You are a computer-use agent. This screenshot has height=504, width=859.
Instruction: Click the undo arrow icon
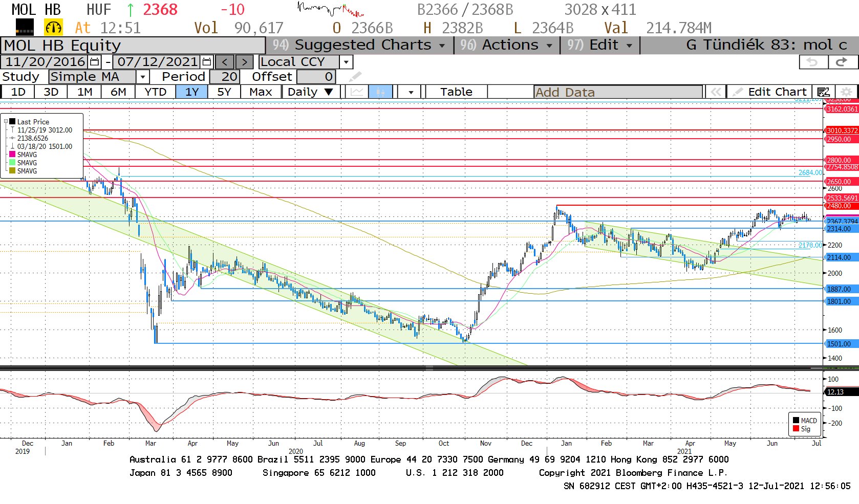click(812, 62)
